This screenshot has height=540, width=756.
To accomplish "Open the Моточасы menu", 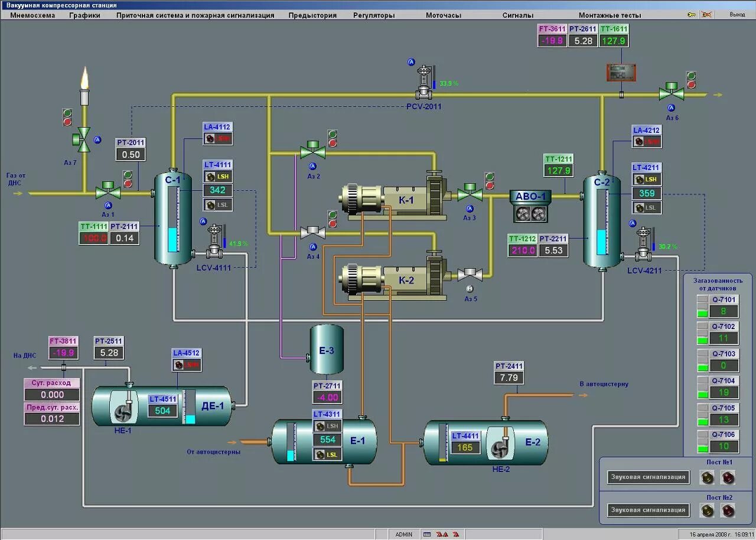I will [444, 15].
